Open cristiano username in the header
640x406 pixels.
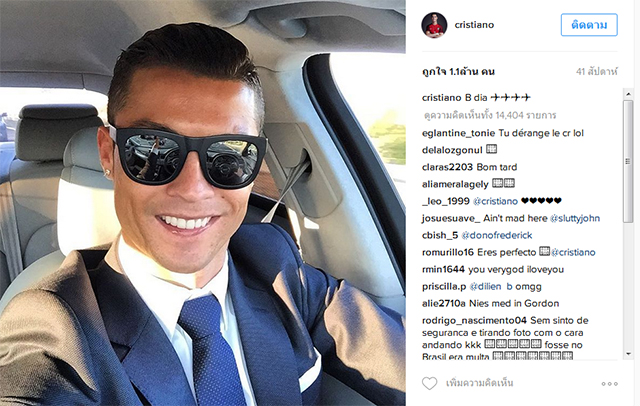click(474, 25)
